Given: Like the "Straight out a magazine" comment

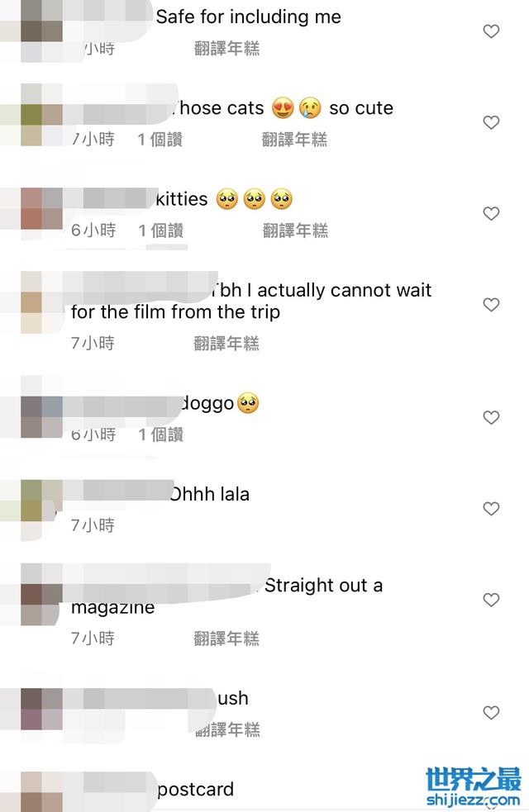Looking at the screenshot, I should [x=491, y=601].
